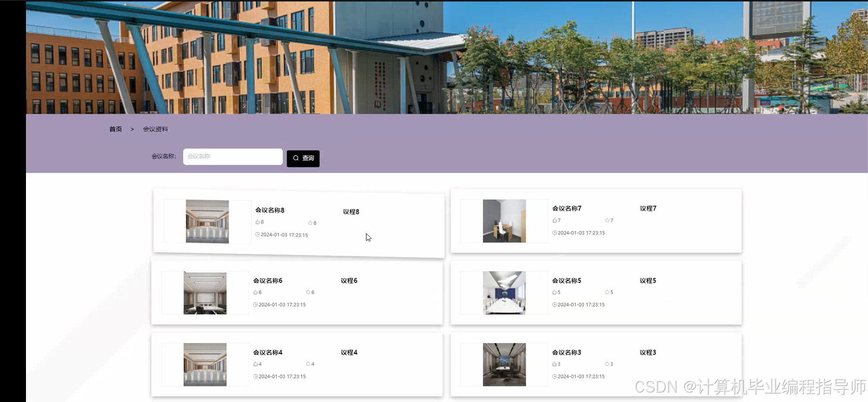Screen dimensions: 868x402
Task: Open thumbnail of 会议名称8
Action: [207, 222]
